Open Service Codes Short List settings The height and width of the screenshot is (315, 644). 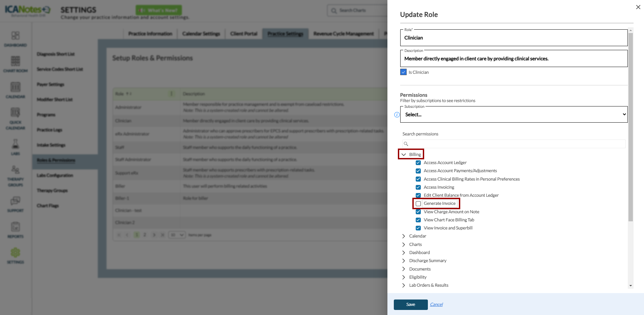(x=60, y=69)
